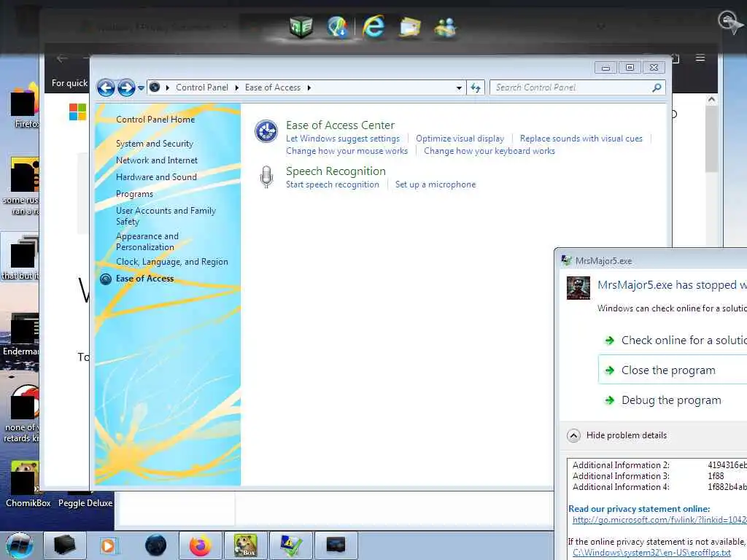
Task: Expand the arrow after Ease of Access breadcrumb
Action: (x=309, y=87)
